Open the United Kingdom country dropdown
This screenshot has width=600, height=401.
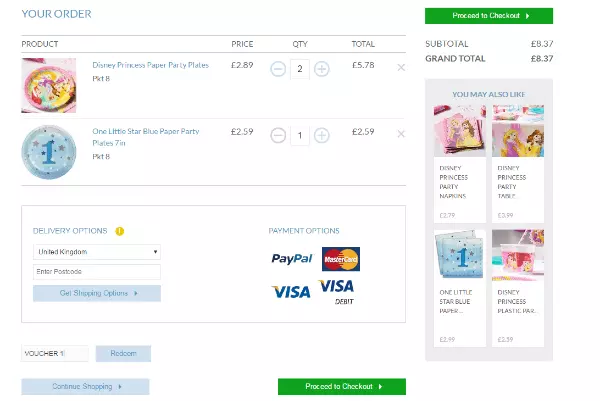(97, 252)
